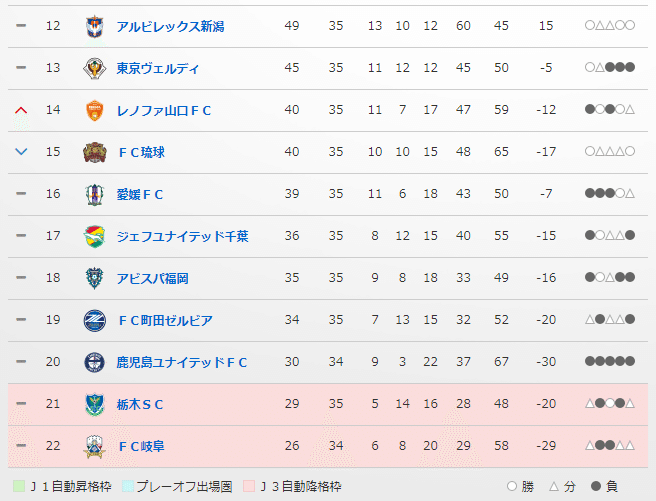Open the アルビレックス新潟 team link
The width and height of the screenshot is (656, 501).
[x=170, y=26]
